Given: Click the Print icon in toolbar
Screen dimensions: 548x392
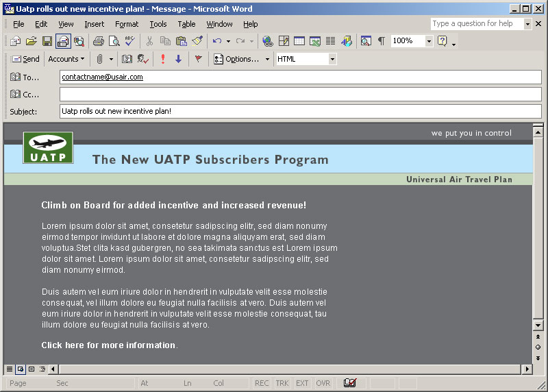Looking at the screenshot, I should click(x=98, y=41).
